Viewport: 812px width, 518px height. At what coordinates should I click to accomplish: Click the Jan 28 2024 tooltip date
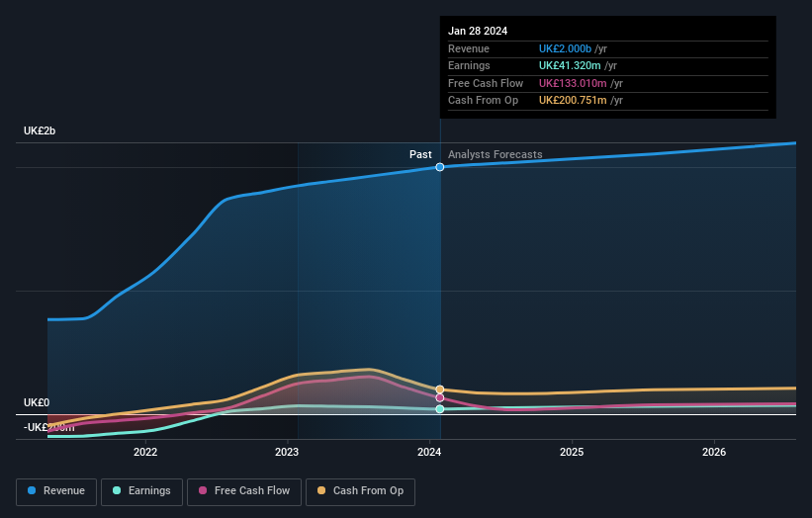(478, 31)
